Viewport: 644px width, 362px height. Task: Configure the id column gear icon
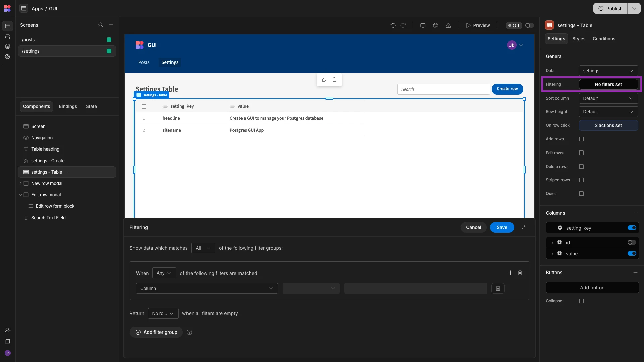[x=560, y=243]
